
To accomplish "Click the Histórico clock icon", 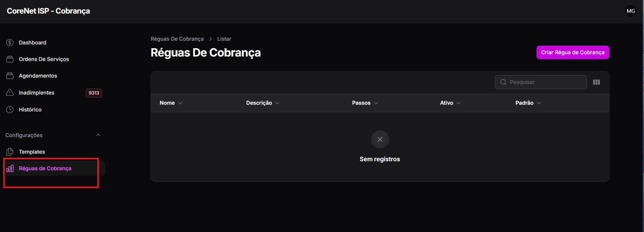I will pos(10,110).
